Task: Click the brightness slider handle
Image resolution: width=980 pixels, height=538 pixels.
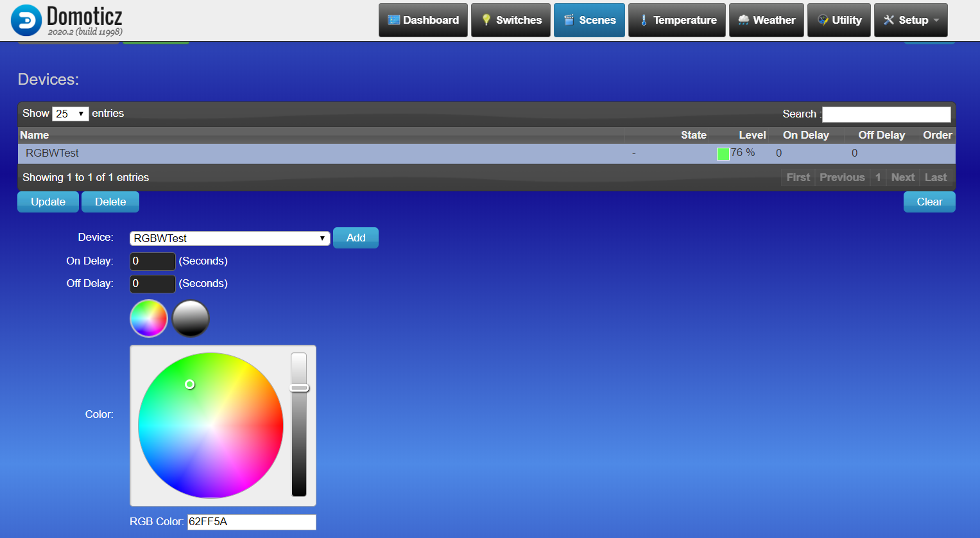Action: coord(299,388)
